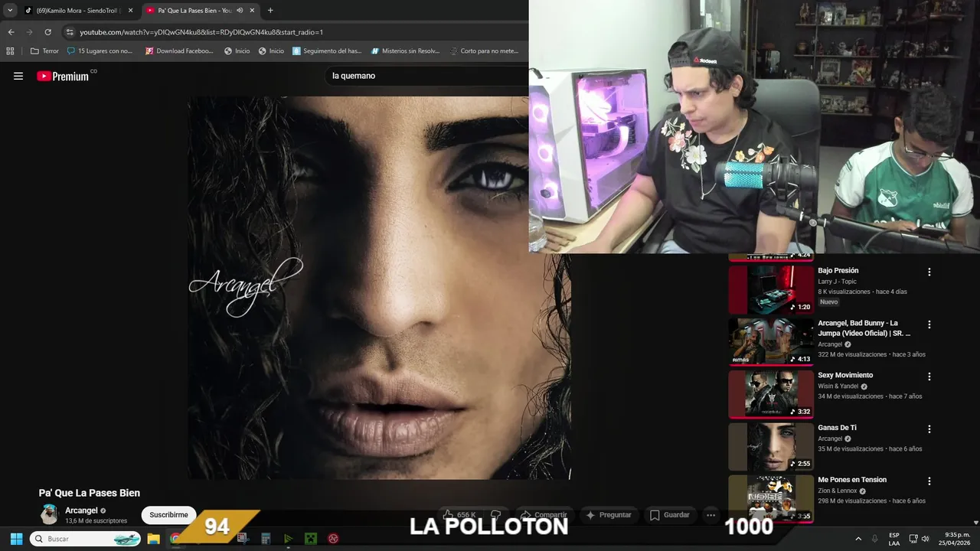Open options menu for Bajo Presión

pos(929,272)
